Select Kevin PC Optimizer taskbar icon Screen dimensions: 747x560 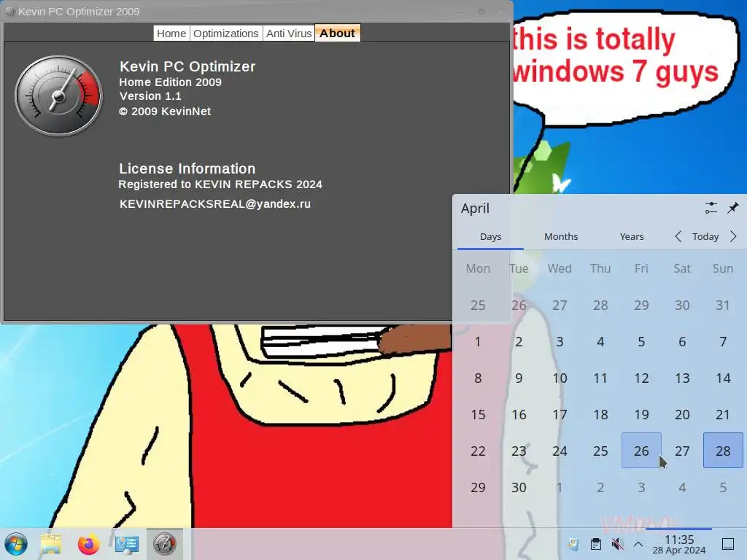[x=164, y=544]
